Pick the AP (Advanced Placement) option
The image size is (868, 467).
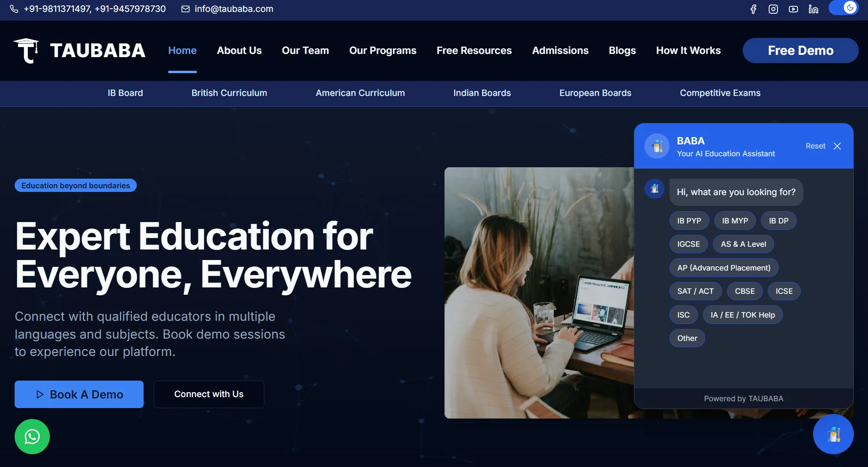[724, 268]
